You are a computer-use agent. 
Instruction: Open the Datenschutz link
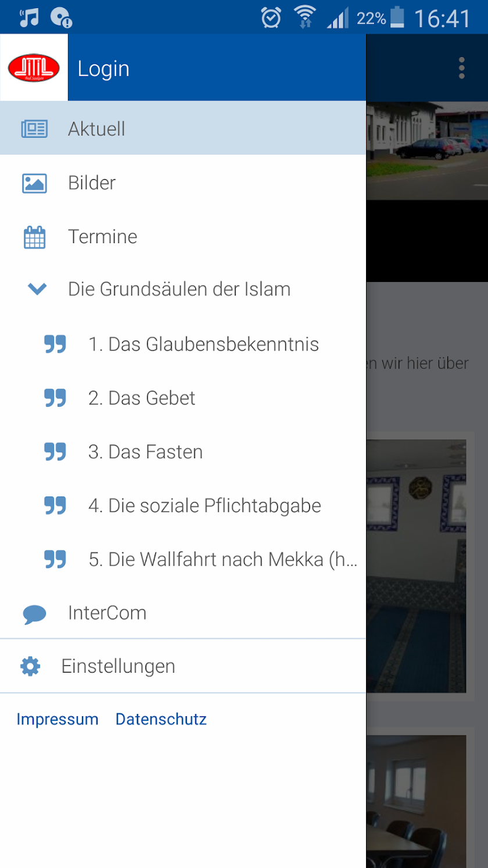[161, 719]
